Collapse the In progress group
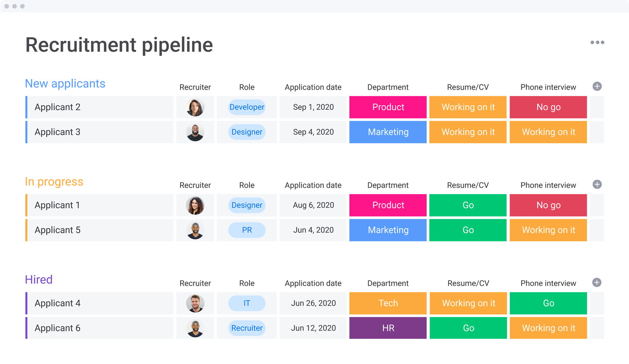This screenshot has width=629, height=364. (54, 181)
